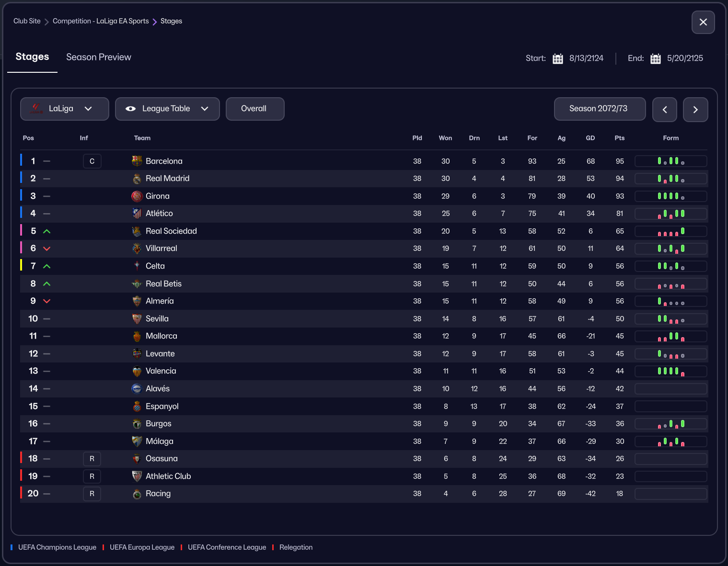The width and height of the screenshot is (728, 566).
Task: Open Competition - LaLiga EA Sports breadcrumb
Action: pos(101,21)
